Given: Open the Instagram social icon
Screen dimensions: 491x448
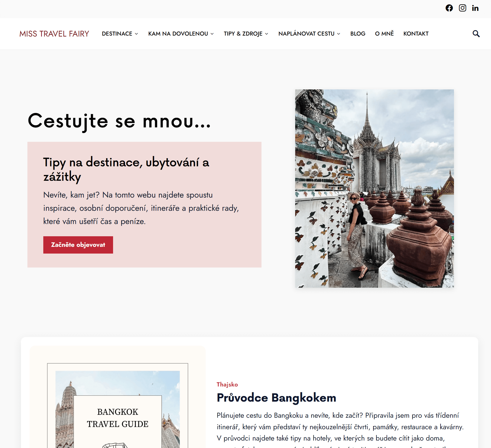Looking at the screenshot, I should (x=462, y=8).
